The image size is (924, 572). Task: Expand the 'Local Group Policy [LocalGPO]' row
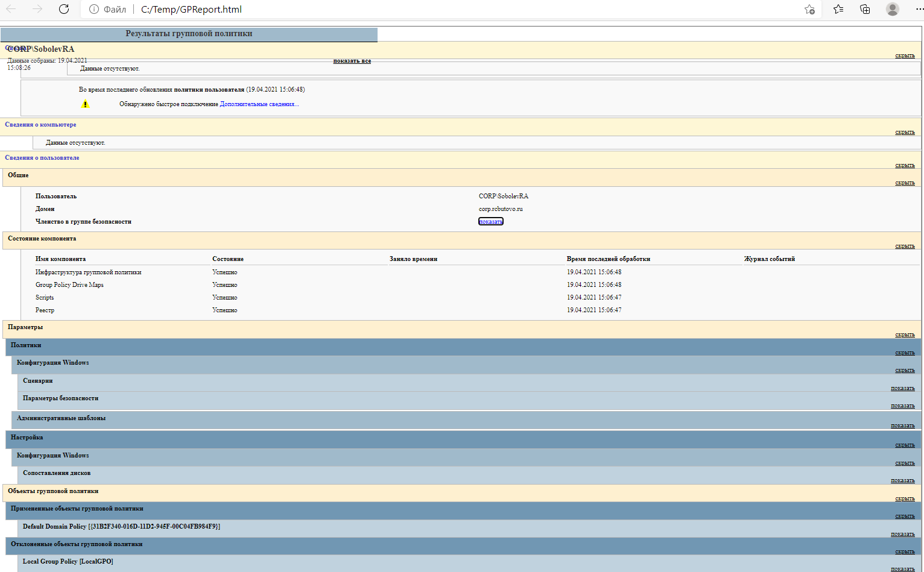click(x=903, y=569)
